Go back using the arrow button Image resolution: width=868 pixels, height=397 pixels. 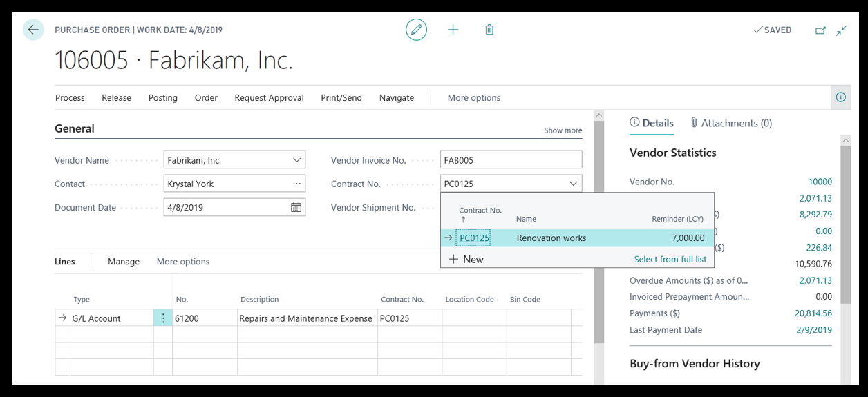click(33, 30)
